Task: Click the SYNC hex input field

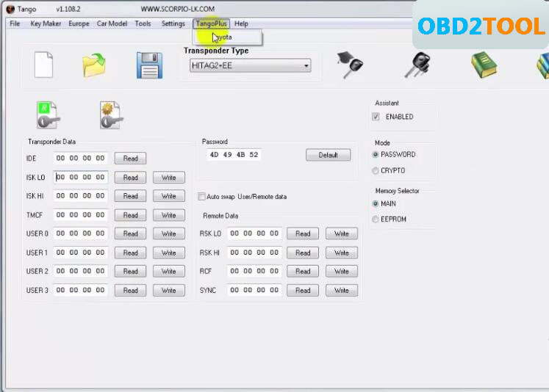Action: click(x=254, y=290)
